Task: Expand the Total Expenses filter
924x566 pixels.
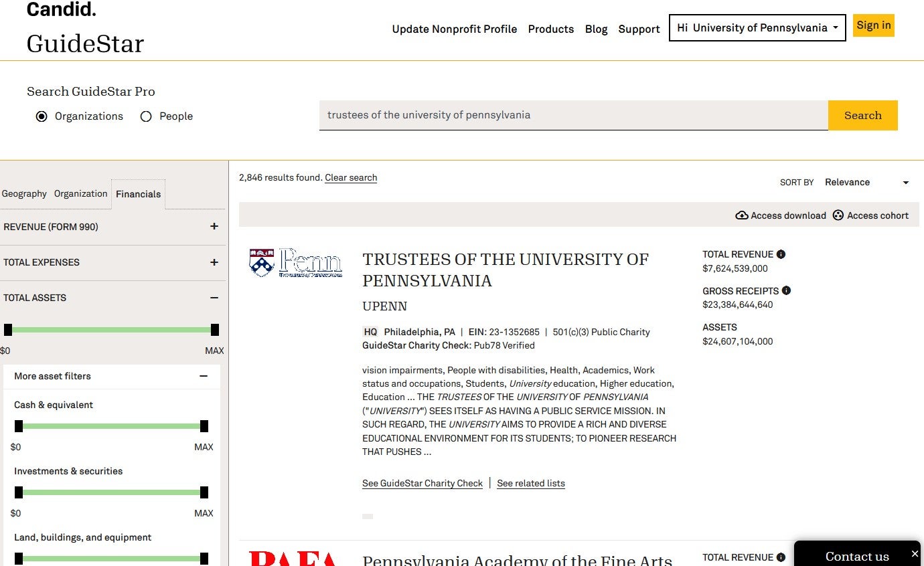Action: [x=214, y=262]
